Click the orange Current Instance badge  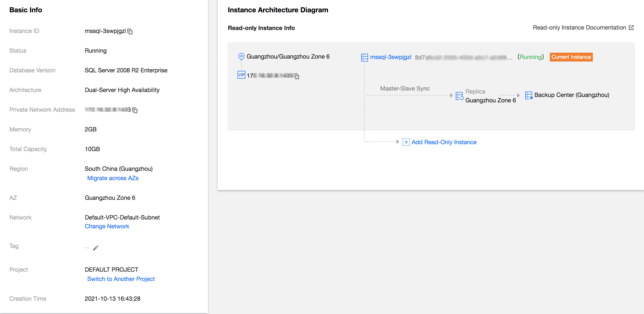[x=571, y=57]
